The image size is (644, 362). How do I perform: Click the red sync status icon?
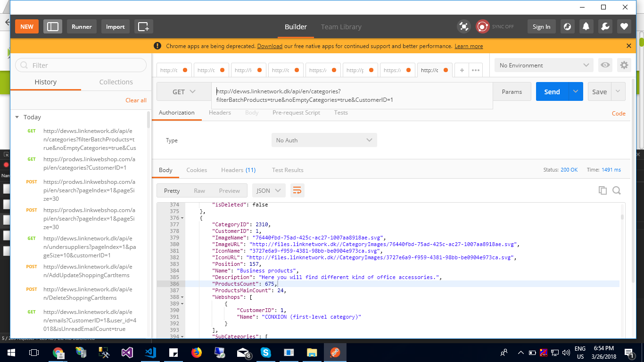[x=482, y=26]
